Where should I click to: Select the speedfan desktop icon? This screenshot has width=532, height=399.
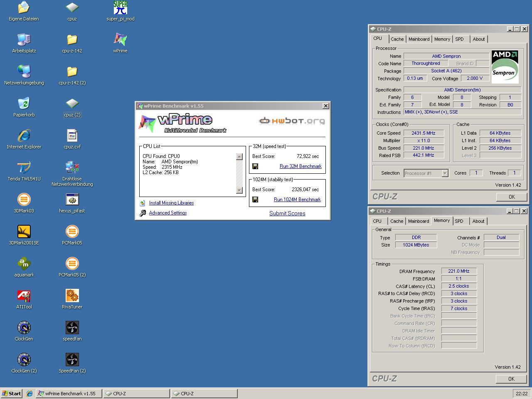pyautogui.click(x=72, y=331)
